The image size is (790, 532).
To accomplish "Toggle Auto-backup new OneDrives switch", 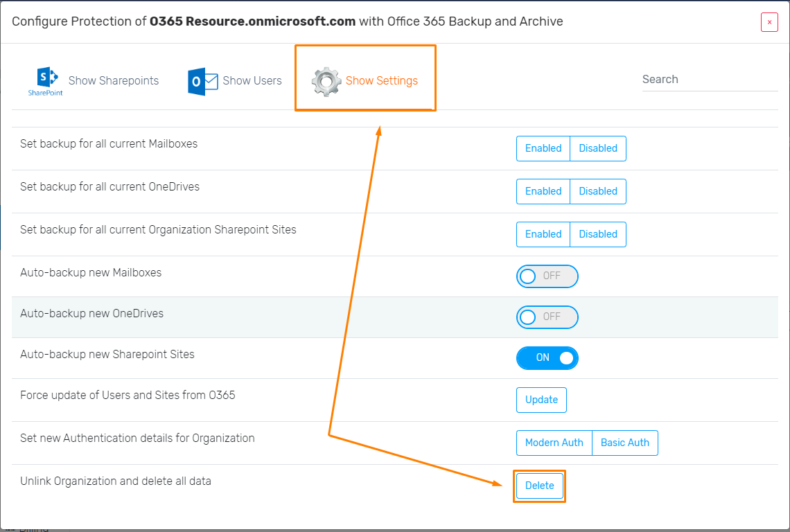I will tap(547, 317).
